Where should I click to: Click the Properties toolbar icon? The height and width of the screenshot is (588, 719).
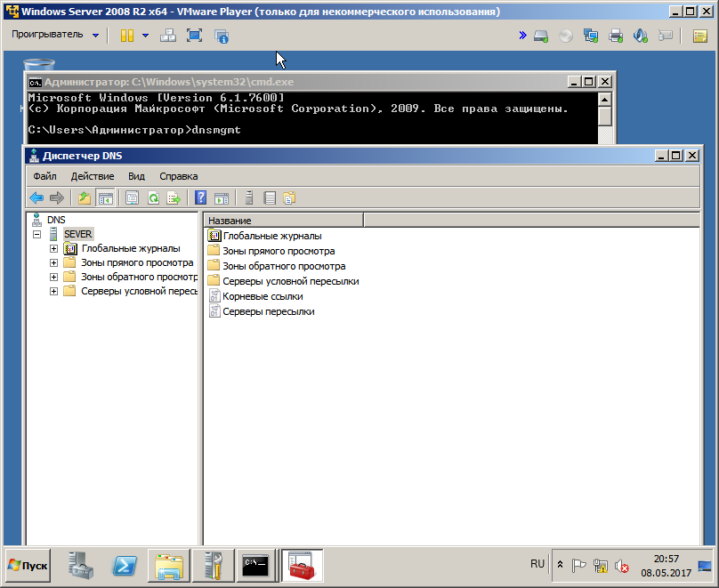pyautogui.click(x=133, y=198)
